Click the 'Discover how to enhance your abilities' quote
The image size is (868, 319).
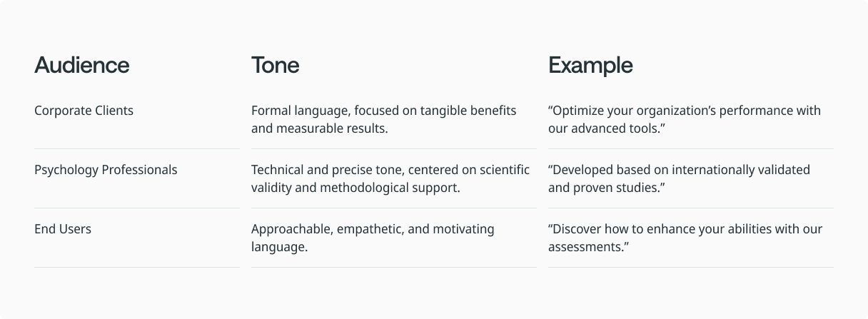(685, 238)
